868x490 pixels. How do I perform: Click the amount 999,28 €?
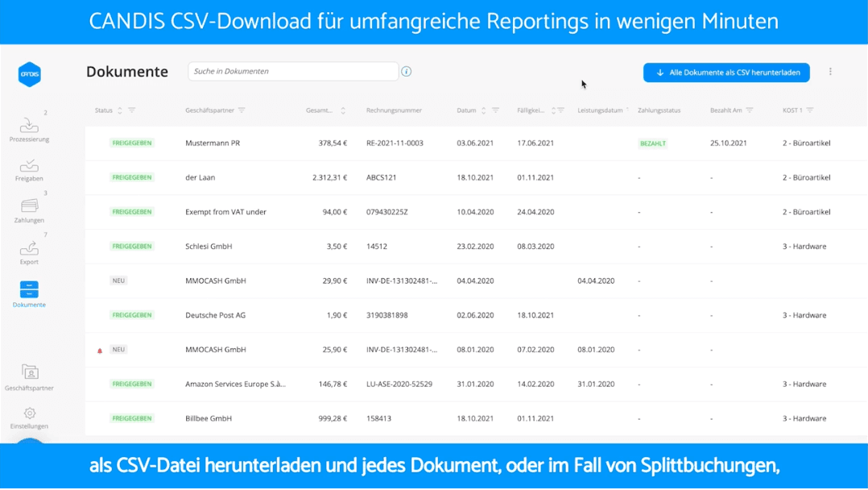[333, 418]
